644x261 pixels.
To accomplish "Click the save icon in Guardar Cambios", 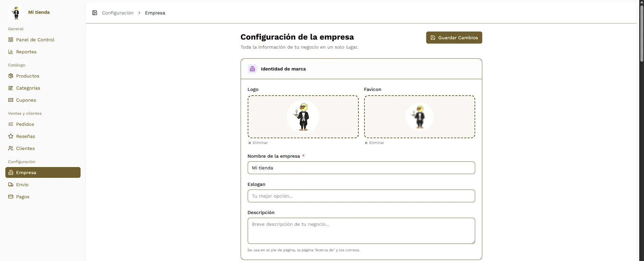I will [x=433, y=38].
